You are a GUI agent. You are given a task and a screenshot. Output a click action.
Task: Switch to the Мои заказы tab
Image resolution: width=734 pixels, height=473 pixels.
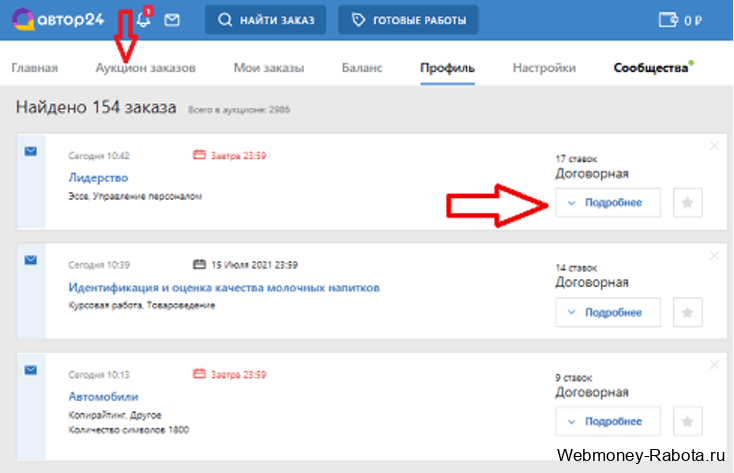click(x=269, y=68)
